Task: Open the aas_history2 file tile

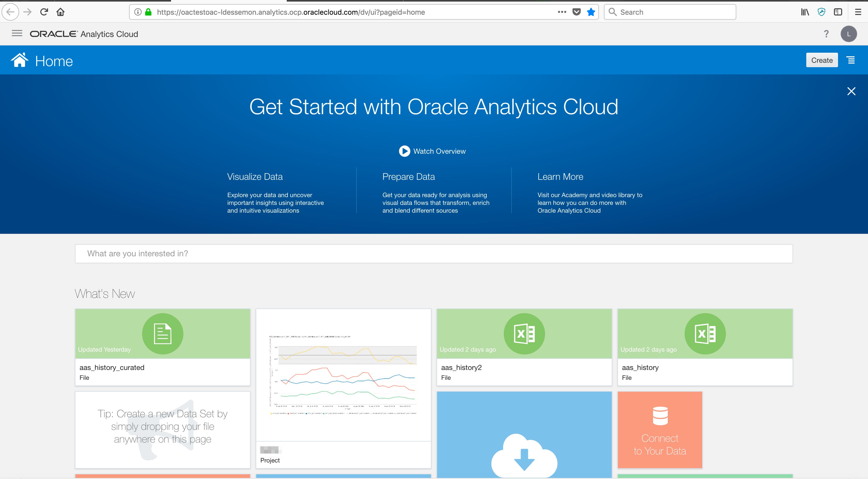Action: click(524, 347)
